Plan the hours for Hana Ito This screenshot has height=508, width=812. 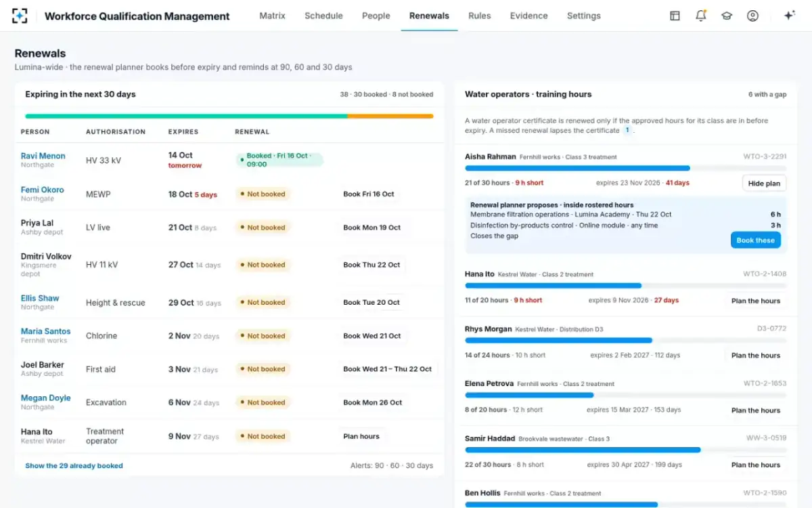pyautogui.click(x=756, y=301)
